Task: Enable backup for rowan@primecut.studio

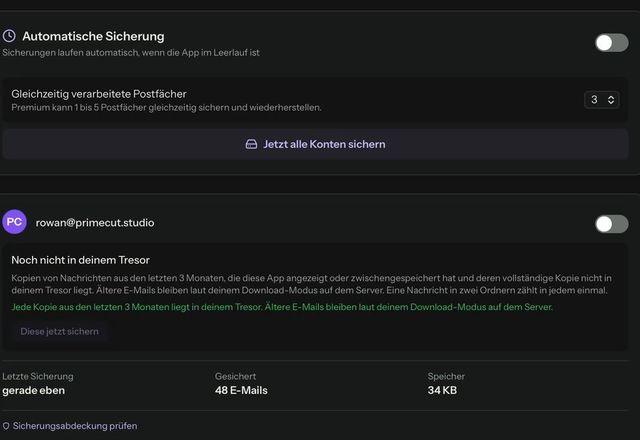Action: point(611,224)
